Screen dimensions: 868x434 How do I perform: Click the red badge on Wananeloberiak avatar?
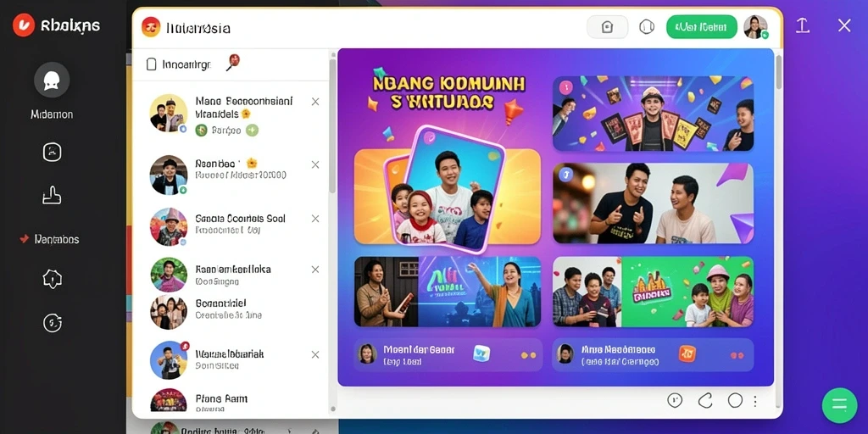click(x=184, y=346)
